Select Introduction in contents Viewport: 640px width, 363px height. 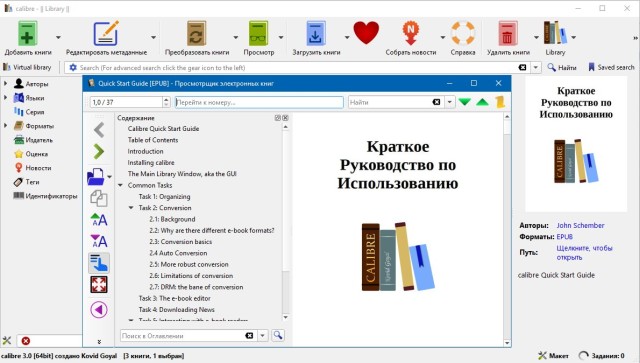145,151
